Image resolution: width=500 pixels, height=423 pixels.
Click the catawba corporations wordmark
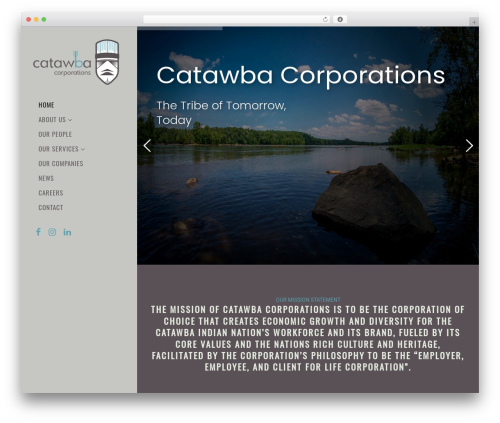coord(62,64)
